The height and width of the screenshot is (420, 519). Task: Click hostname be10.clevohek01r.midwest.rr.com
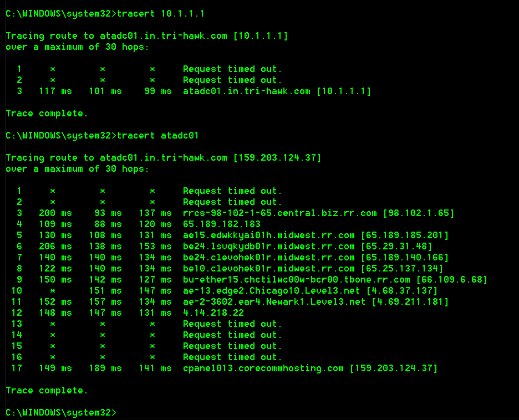pyautogui.click(x=269, y=268)
